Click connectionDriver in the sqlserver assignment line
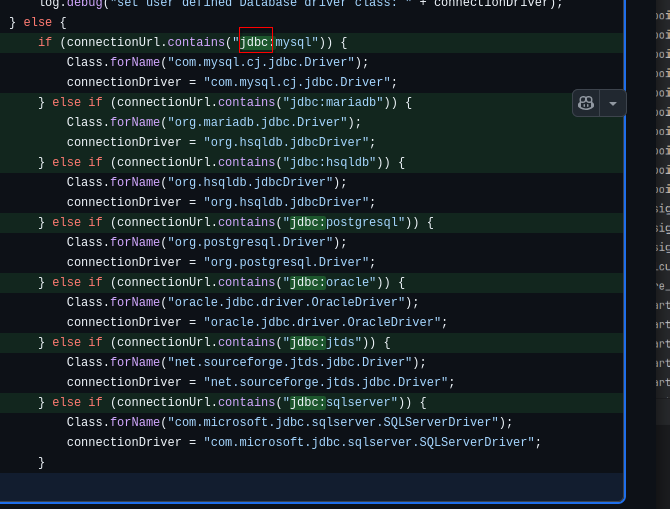The image size is (670, 509). pos(124,442)
